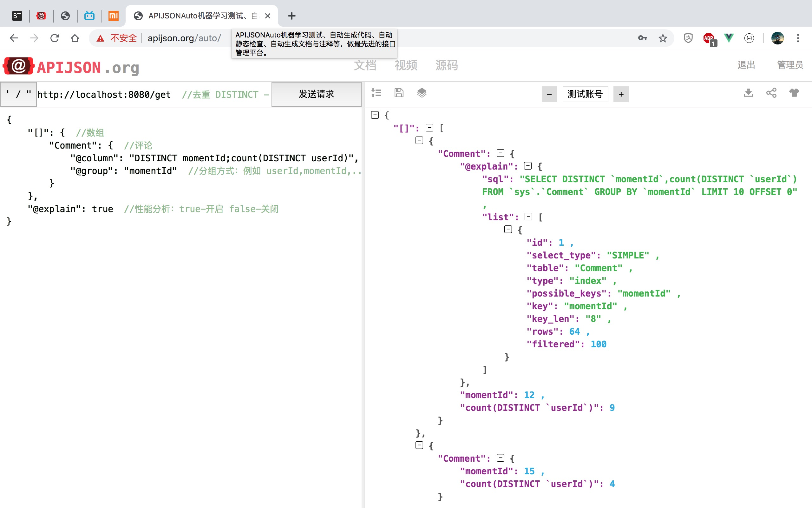This screenshot has height=508, width=812.
Task: Collapse the second array item object
Action: (x=419, y=445)
